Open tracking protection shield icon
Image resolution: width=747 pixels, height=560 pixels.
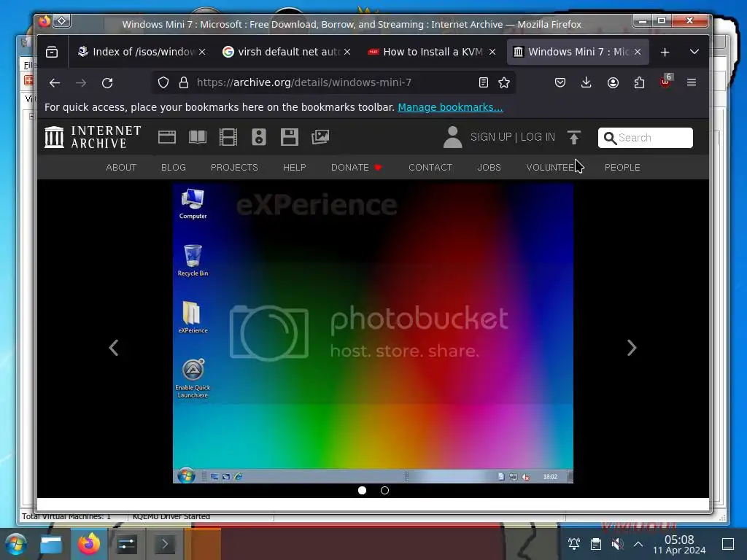(x=163, y=82)
